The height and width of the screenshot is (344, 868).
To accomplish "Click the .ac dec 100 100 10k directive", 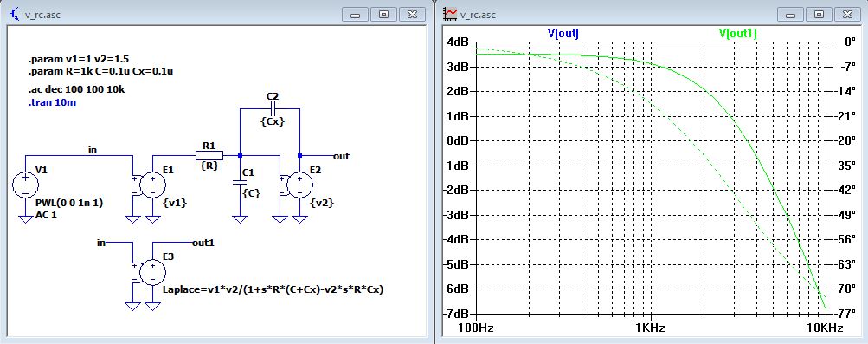I will point(76,89).
